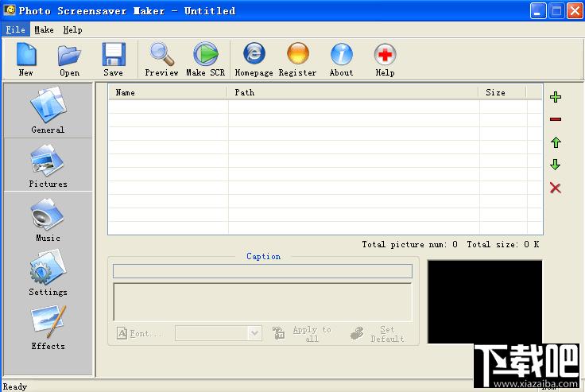Open the Register toolbar button
585x392 pixels.
pyautogui.click(x=298, y=60)
